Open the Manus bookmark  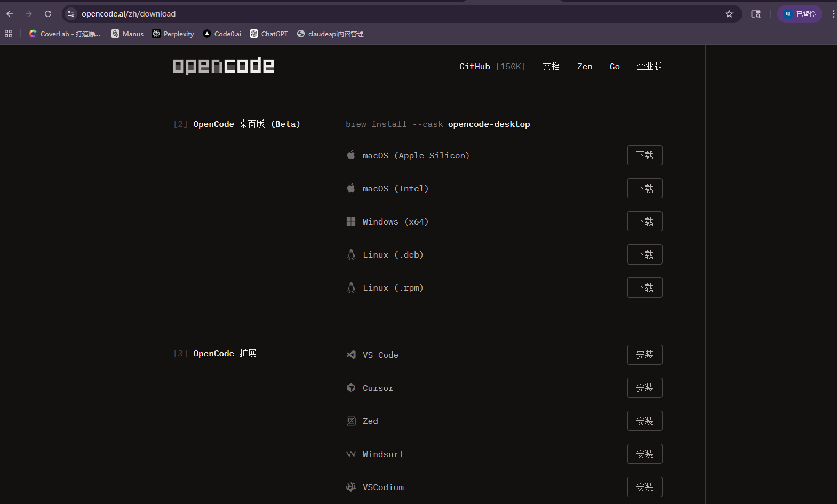[x=127, y=34]
